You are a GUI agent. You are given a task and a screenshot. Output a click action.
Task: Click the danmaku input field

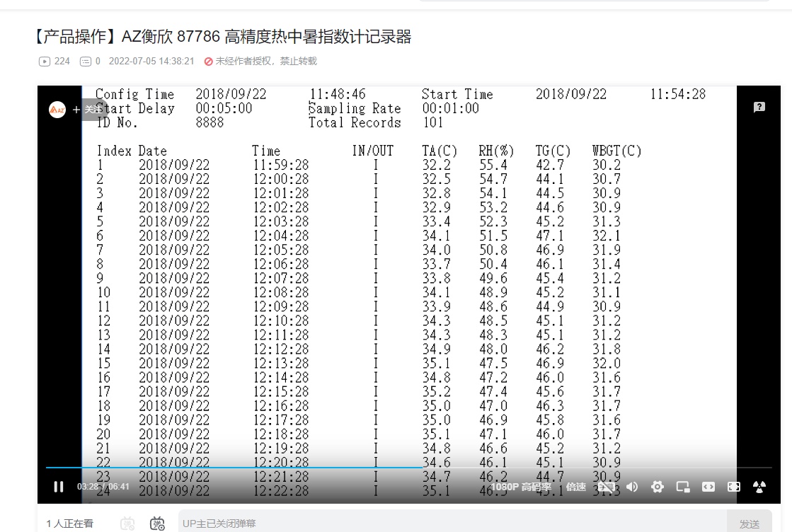coord(452,524)
